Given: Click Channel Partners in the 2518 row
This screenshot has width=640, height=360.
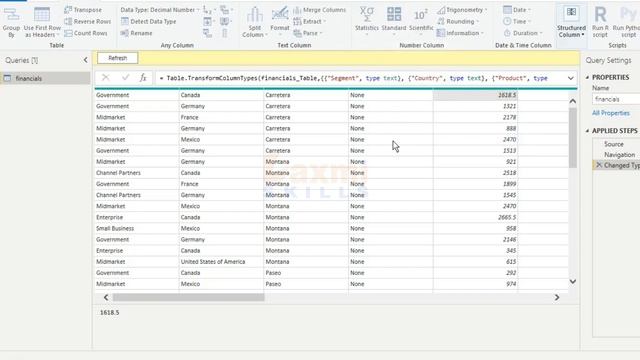Looking at the screenshot, I should point(136,173).
